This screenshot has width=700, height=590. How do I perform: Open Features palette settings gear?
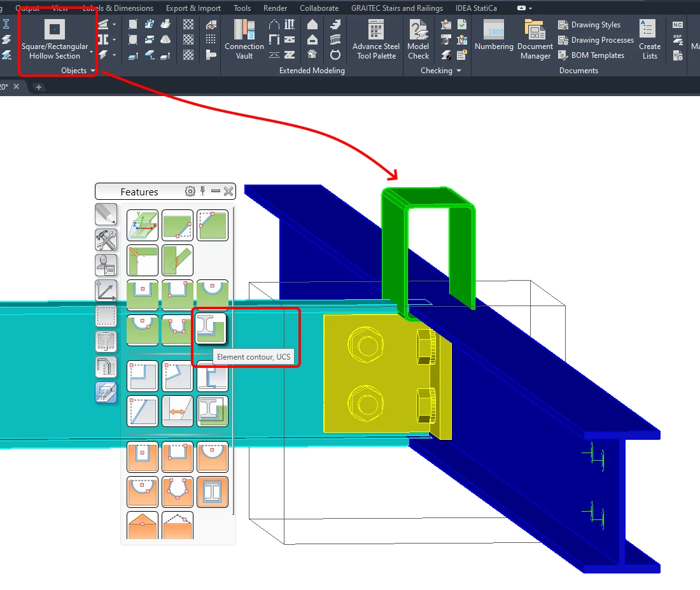click(190, 192)
